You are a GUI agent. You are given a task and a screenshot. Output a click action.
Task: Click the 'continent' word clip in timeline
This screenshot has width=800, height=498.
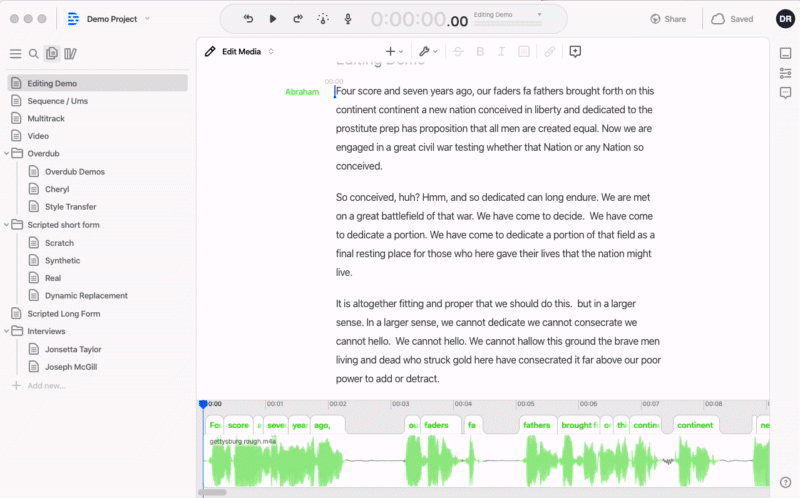[x=695, y=425]
